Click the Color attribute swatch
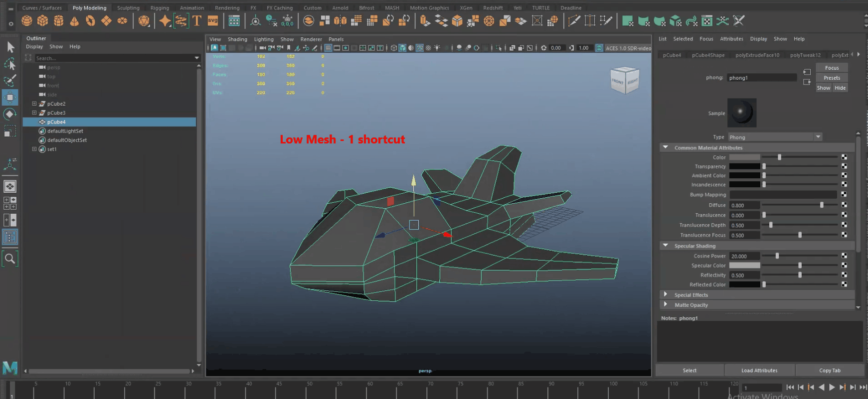 [744, 157]
